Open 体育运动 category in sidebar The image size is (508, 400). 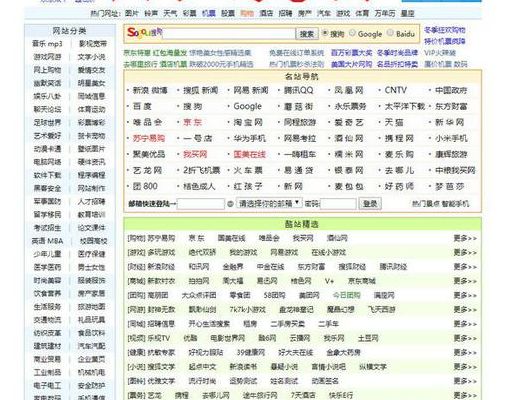tap(91, 109)
